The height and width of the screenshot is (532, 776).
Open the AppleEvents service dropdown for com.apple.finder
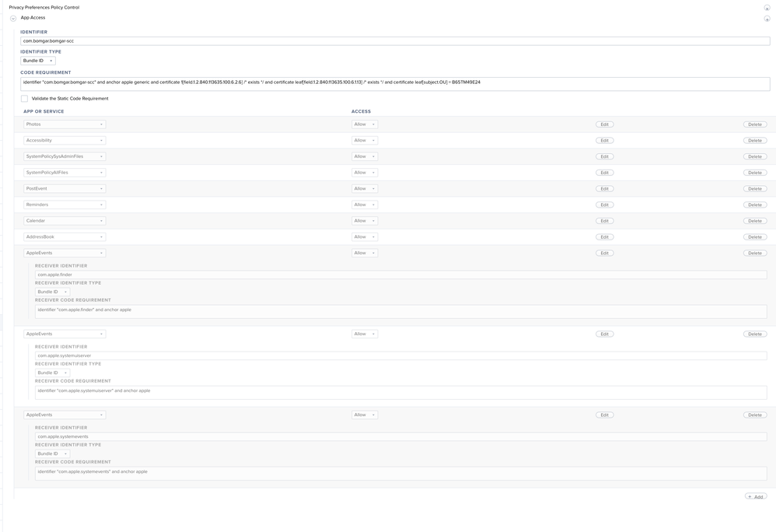tap(65, 253)
